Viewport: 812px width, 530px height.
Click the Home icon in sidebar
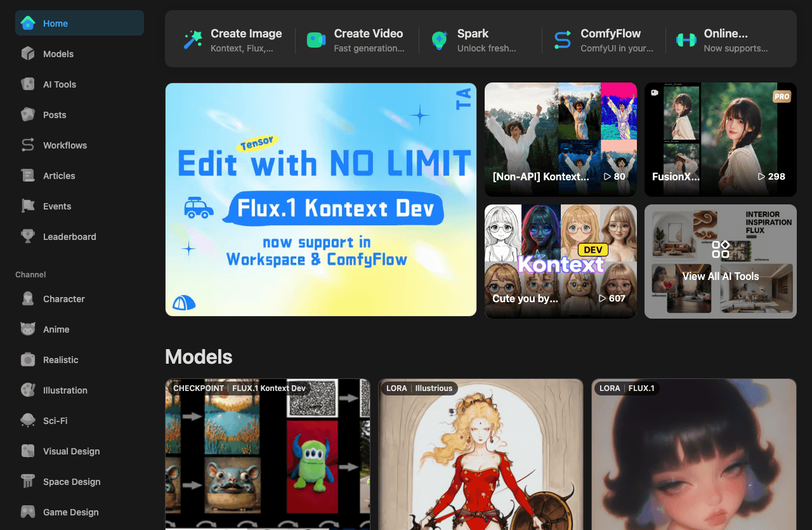click(x=28, y=23)
